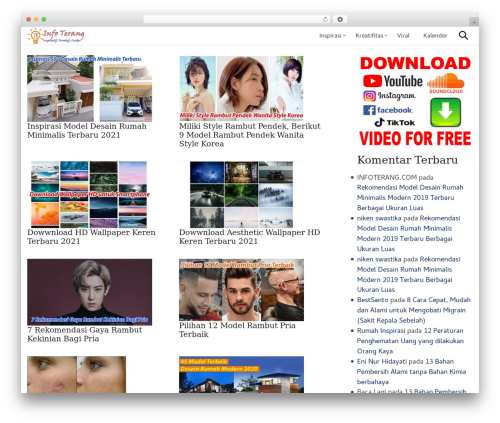Click the Korean short hair women thumbnail
Screen dimensions: 500x423
[241, 88]
